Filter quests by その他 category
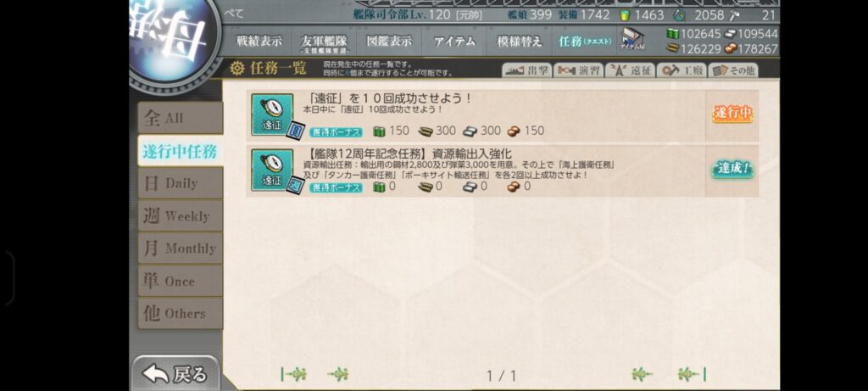 (x=733, y=70)
